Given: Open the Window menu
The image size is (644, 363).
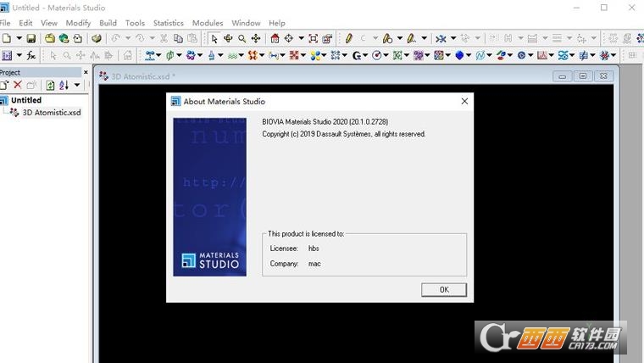Looking at the screenshot, I should coord(246,23).
